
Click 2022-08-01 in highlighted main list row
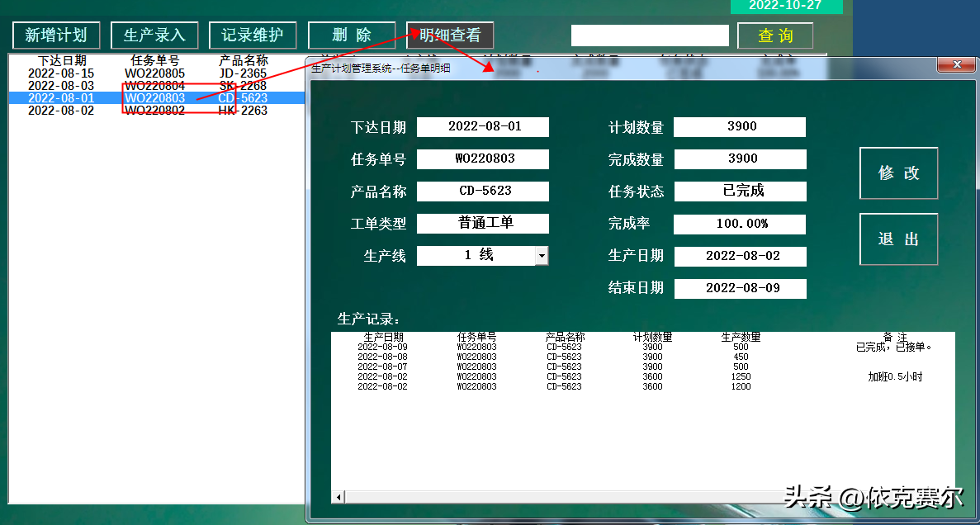61,98
